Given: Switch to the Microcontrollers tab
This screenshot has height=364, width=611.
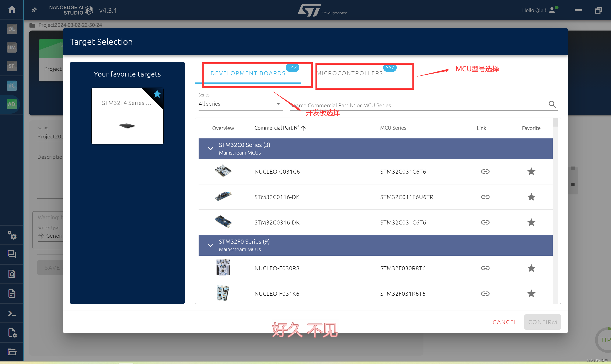Looking at the screenshot, I should pyautogui.click(x=350, y=73).
